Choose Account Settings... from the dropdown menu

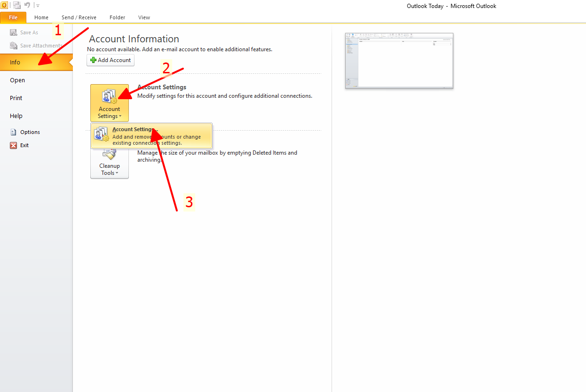coord(151,136)
